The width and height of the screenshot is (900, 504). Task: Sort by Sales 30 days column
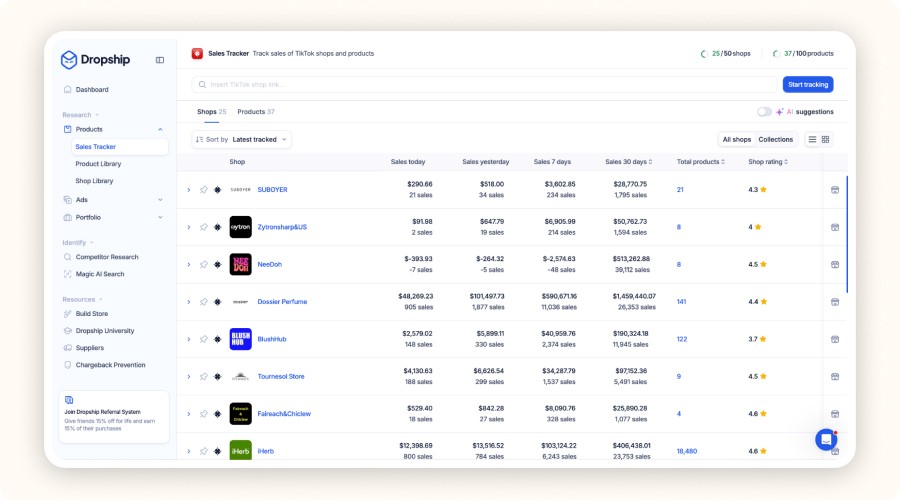point(629,162)
